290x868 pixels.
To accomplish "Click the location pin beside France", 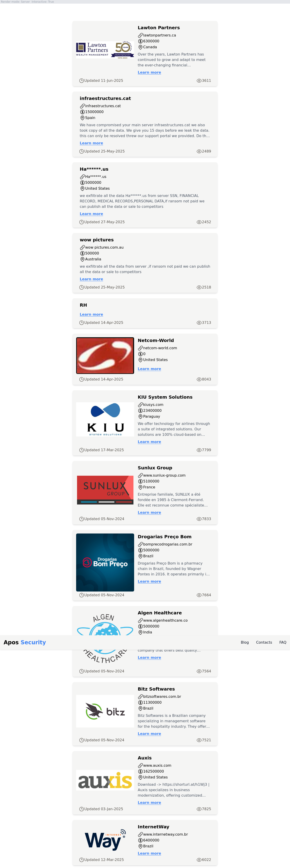I will pos(140,487).
